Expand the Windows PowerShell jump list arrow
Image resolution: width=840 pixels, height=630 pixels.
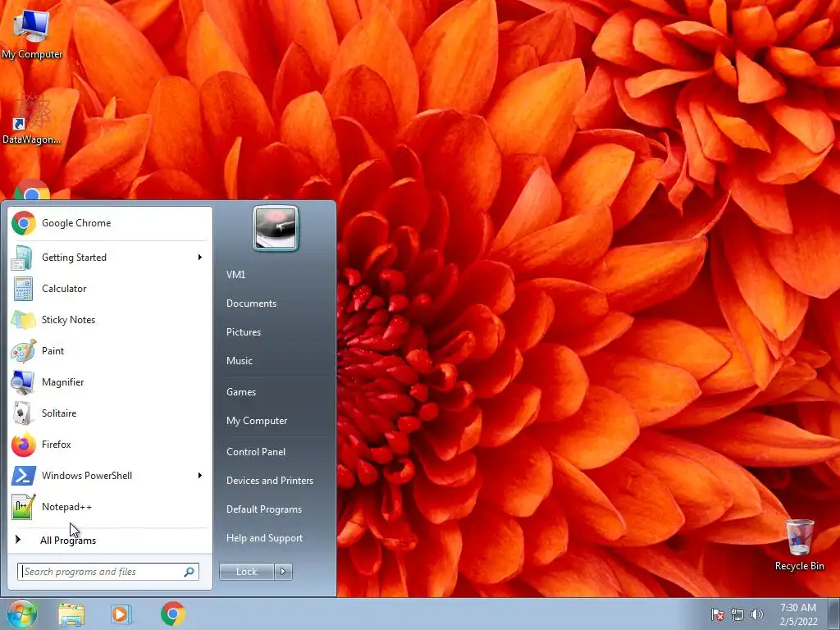[x=200, y=476]
